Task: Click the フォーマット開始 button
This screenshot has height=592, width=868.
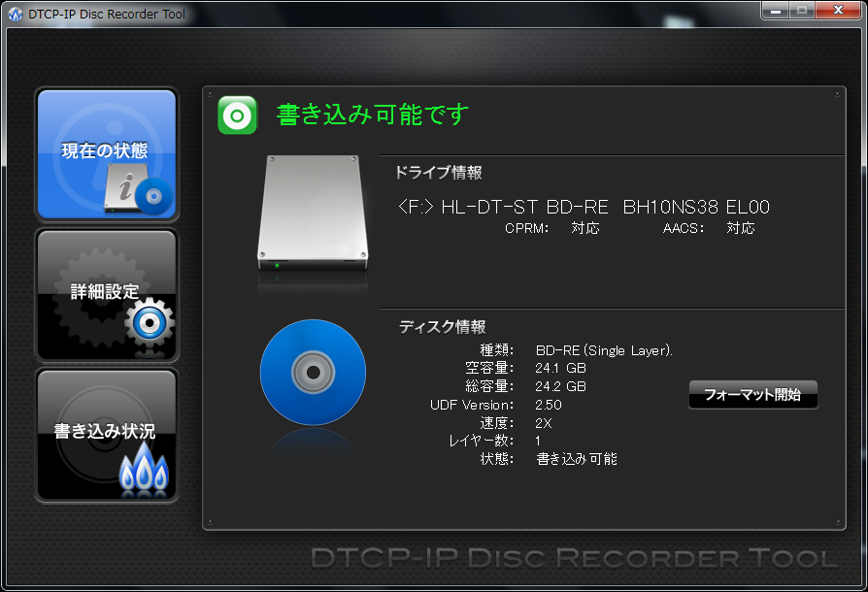Action: click(x=752, y=394)
